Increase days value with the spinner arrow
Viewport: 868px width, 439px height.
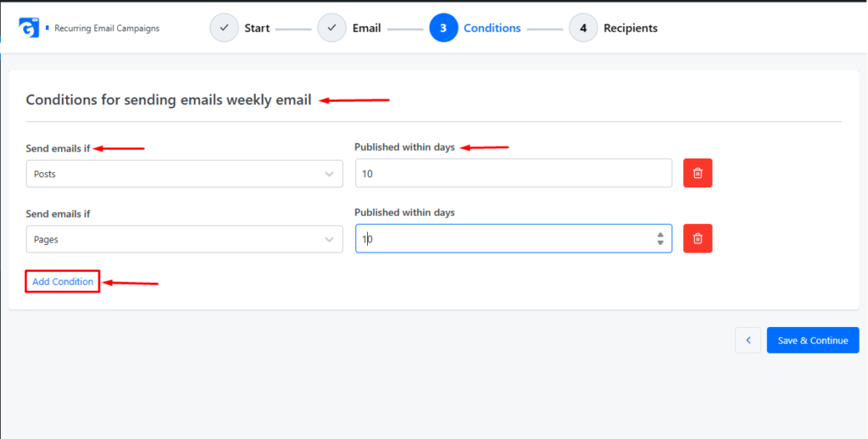(x=659, y=235)
